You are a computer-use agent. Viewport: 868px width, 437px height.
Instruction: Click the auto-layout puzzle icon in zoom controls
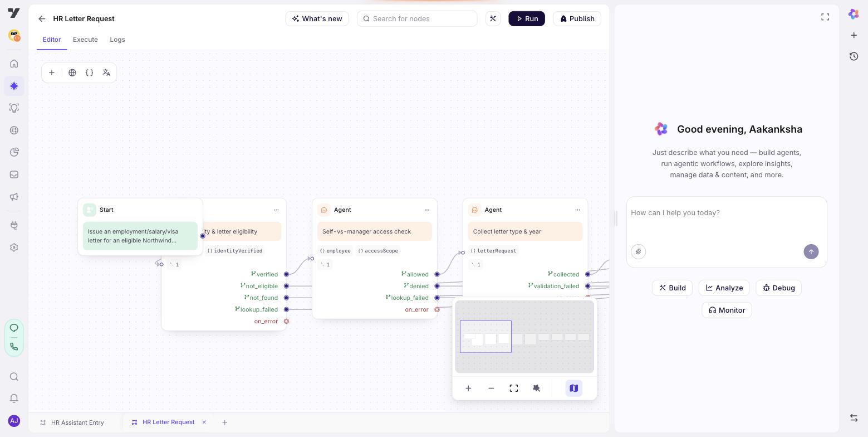click(x=537, y=389)
